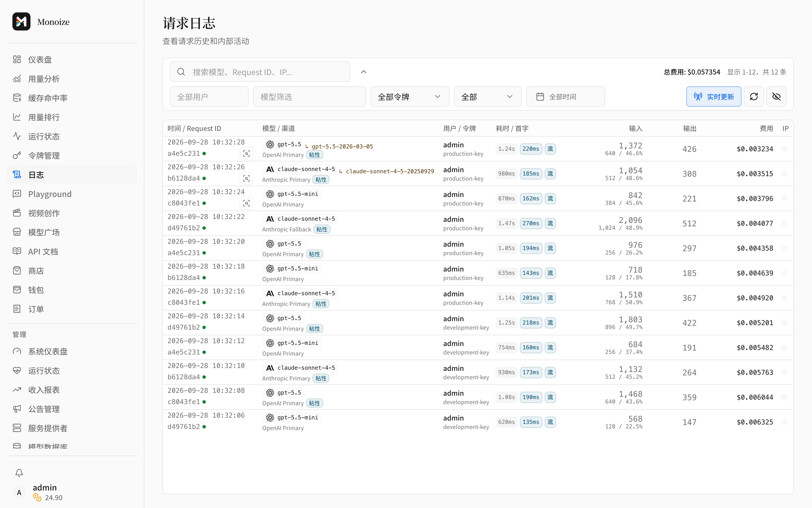The image size is (812, 508).
Task: Click development-key in the 10:32:14 row
Action: click(466, 328)
